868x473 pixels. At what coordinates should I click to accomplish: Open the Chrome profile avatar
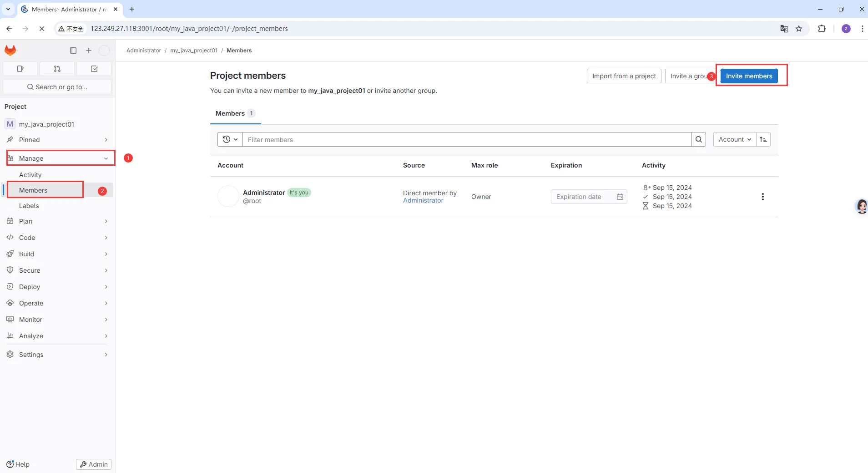pos(846,29)
